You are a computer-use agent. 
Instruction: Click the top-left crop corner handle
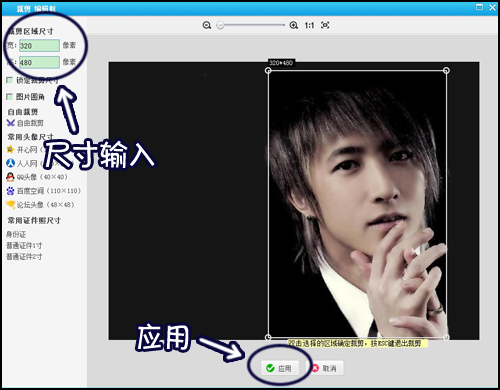point(268,70)
